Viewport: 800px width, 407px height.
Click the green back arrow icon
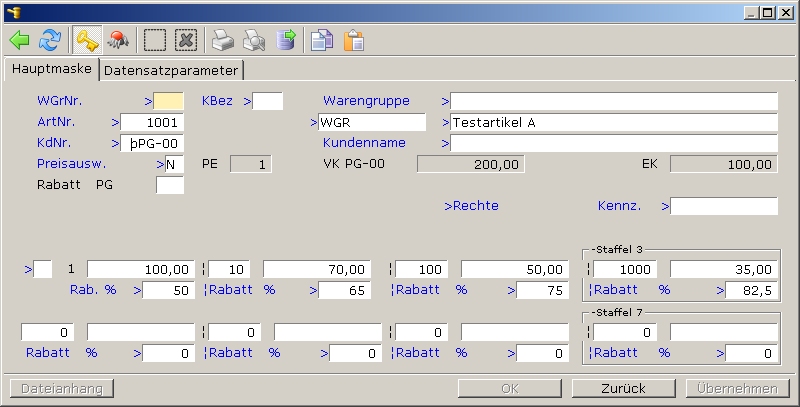click(19, 40)
